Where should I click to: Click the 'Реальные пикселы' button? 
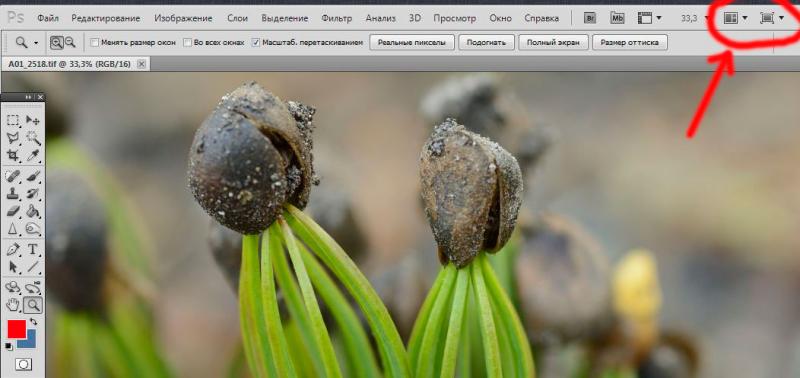tap(412, 43)
